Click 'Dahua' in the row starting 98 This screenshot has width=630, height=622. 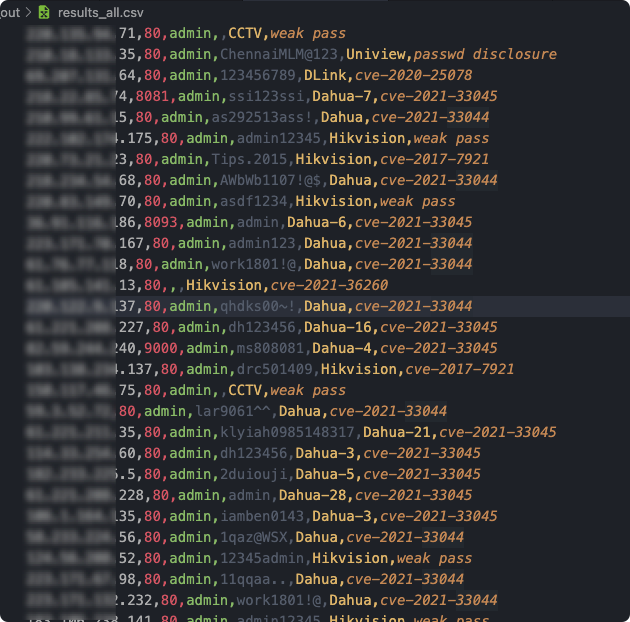click(x=317, y=579)
